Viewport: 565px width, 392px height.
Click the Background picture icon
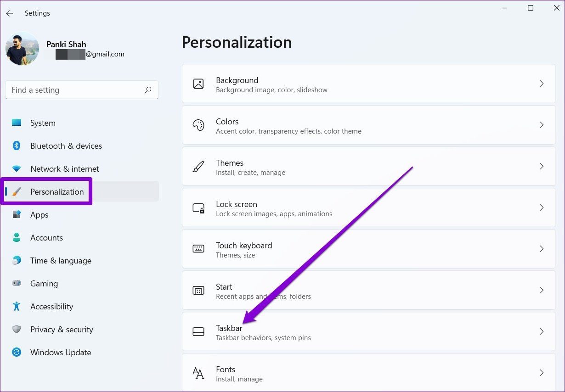tap(198, 84)
